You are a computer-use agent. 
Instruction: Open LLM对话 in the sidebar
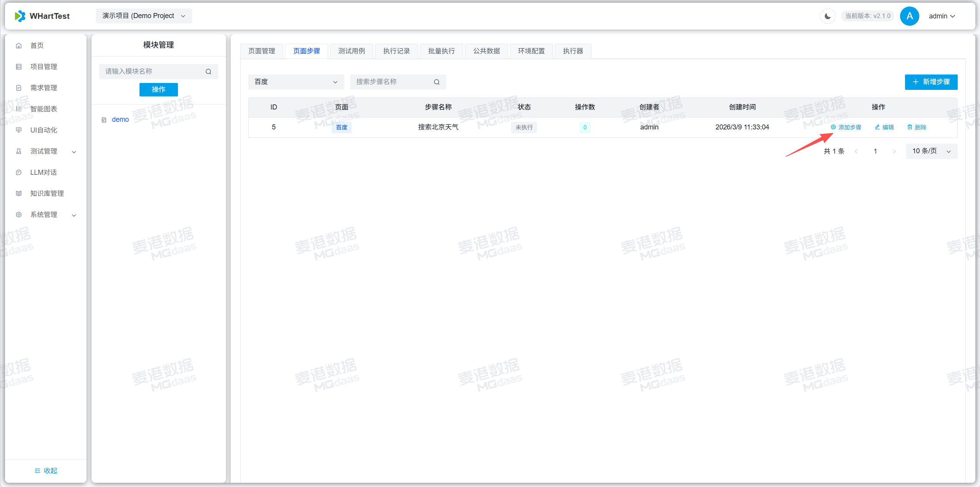pos(43,172)
